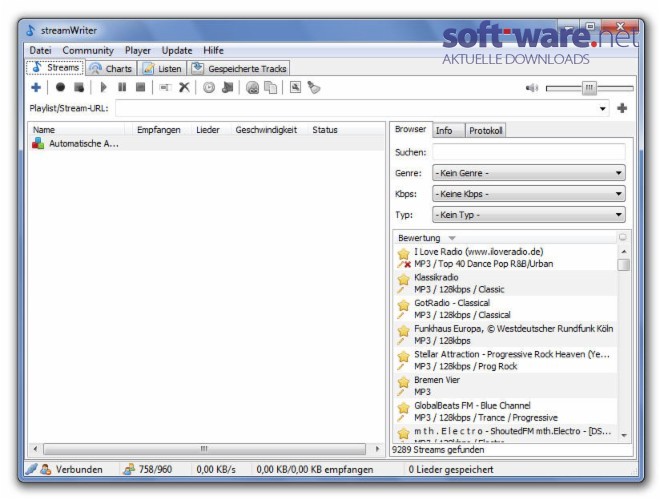660x500 pixels.
Task: Open the timer schedule clock icon
Action: (209, 88)
